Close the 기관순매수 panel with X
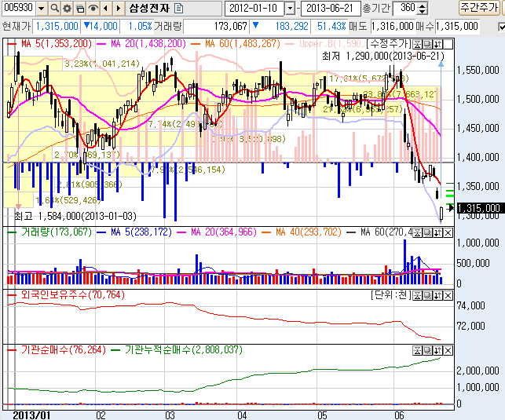505x420 pixels. coord(448,350)
